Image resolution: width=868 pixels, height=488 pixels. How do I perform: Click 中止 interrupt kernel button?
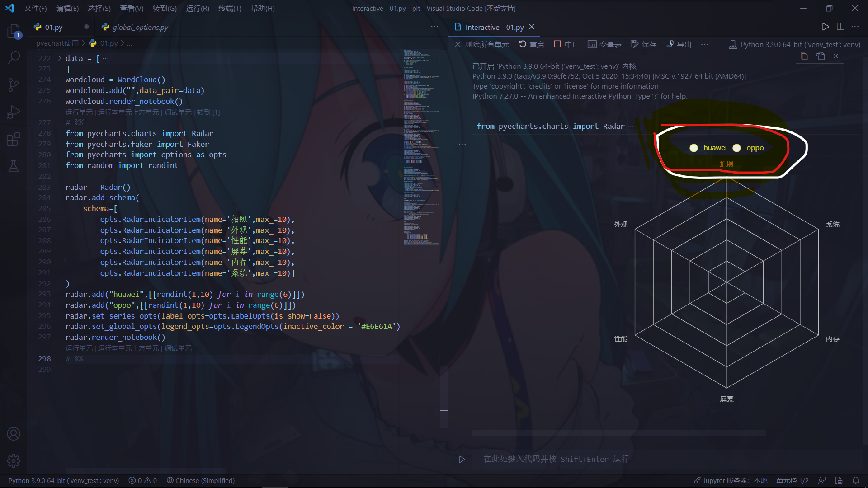pos(566,44)
